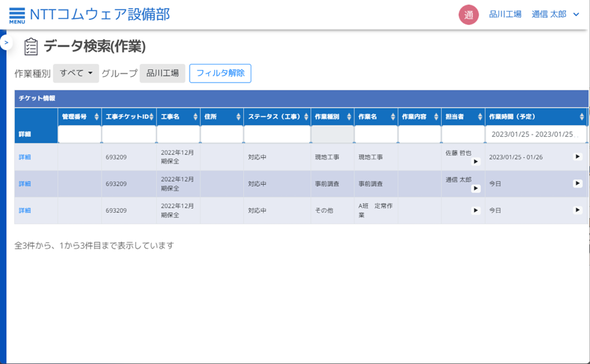The image size is (590, 364).
Task: Focus the ステータス filter field
Action: click(x=277, y=134)
